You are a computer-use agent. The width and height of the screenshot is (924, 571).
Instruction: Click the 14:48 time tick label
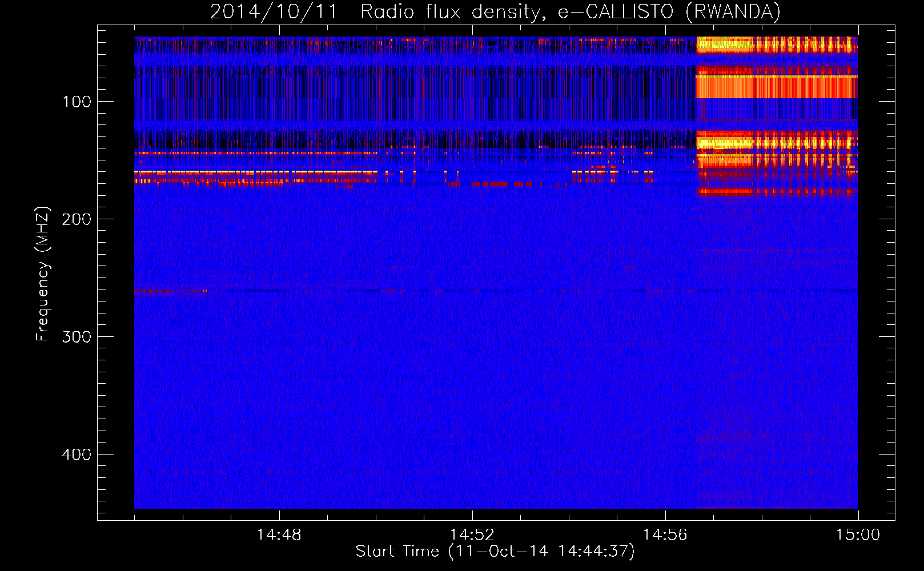click(x=279, y=535)
